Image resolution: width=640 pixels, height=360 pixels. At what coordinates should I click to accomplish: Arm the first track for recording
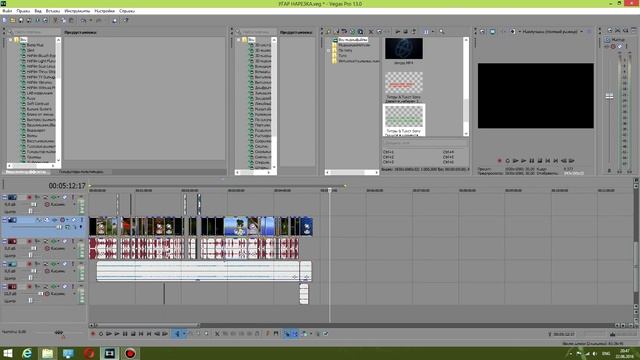click(x=29, y=198)
